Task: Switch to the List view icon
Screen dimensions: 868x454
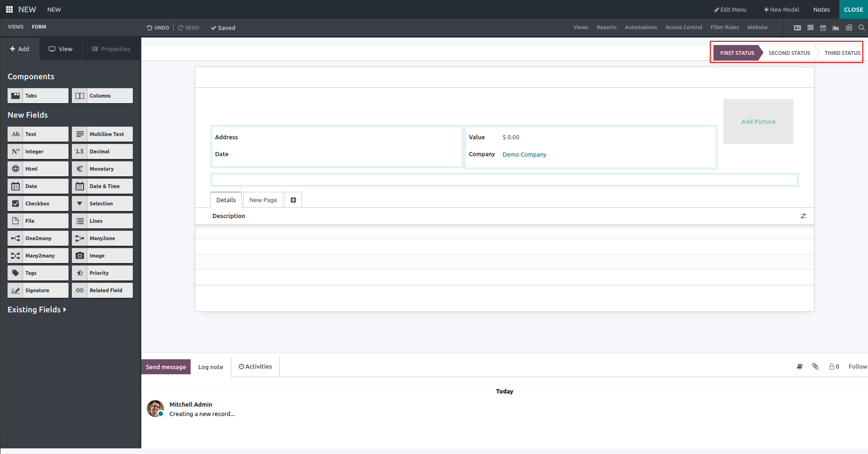Action: pos(810,28)
